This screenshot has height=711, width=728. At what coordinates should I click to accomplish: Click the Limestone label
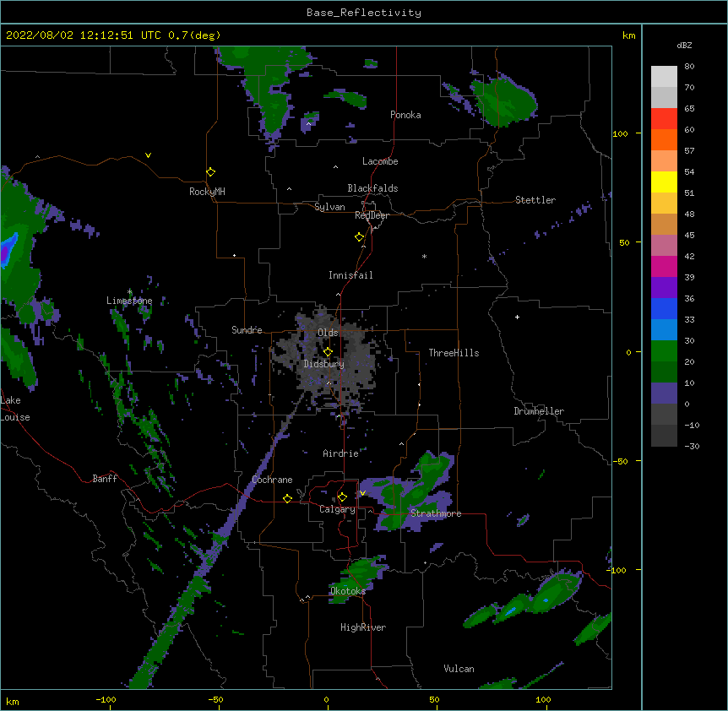[x=129, y=301]
